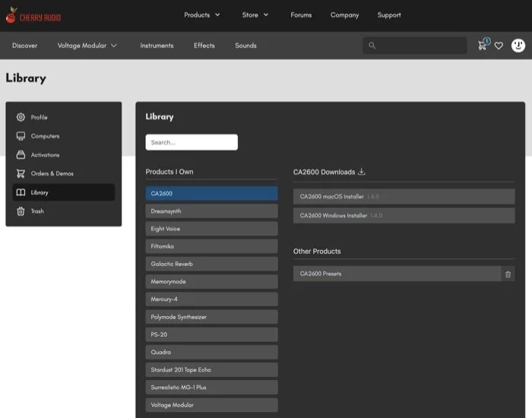
Task: Expand the Voltage Modular dropdown
Action: click(x=87, y=46)
